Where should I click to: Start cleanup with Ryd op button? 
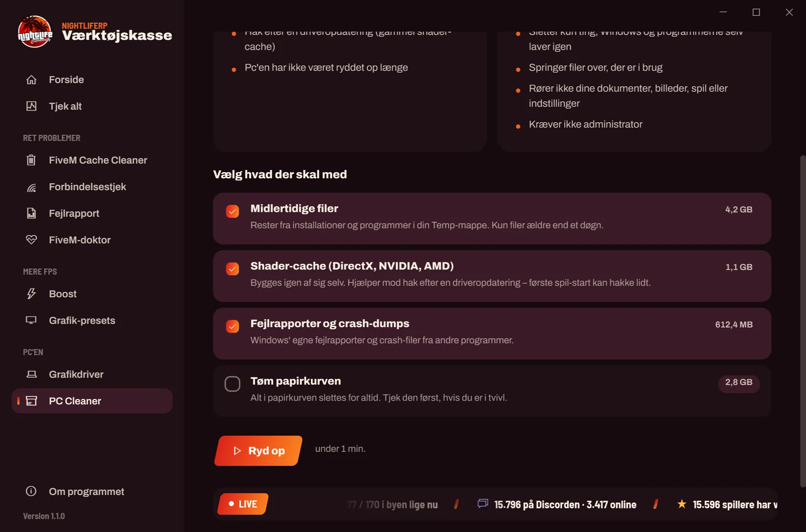(x=258, y=450)
